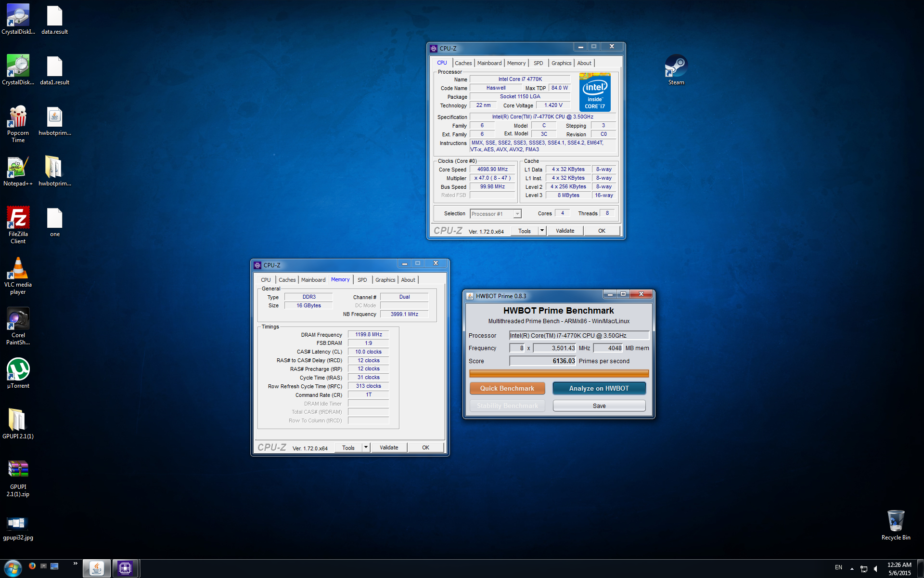Screen dimensions: 924x578
Task: Start the Quick Benchmark in HWBOT Prime
Action: [507, 388]
